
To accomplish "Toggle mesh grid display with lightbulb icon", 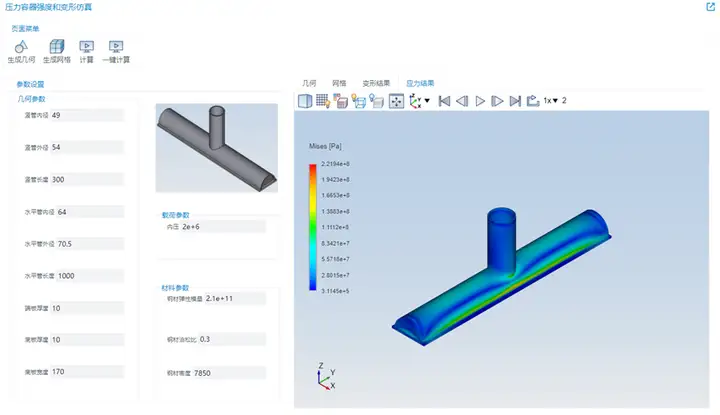I will (x=323, y=101).
